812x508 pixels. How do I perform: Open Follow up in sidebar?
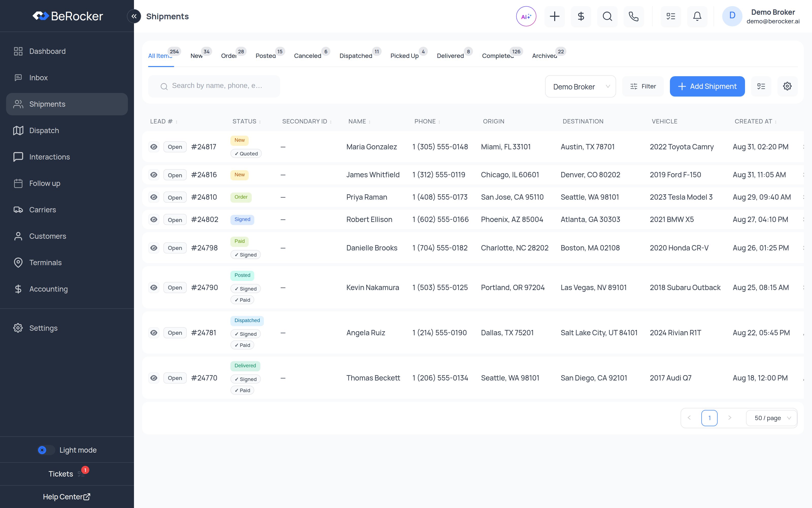pos(67,183)
